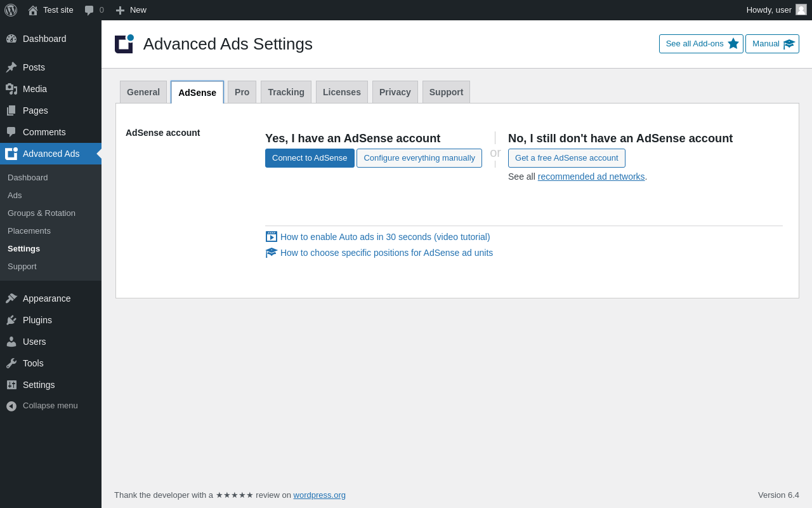
Task: Click the star icon on See all Add-ons
Action: [x=733, y=44]
